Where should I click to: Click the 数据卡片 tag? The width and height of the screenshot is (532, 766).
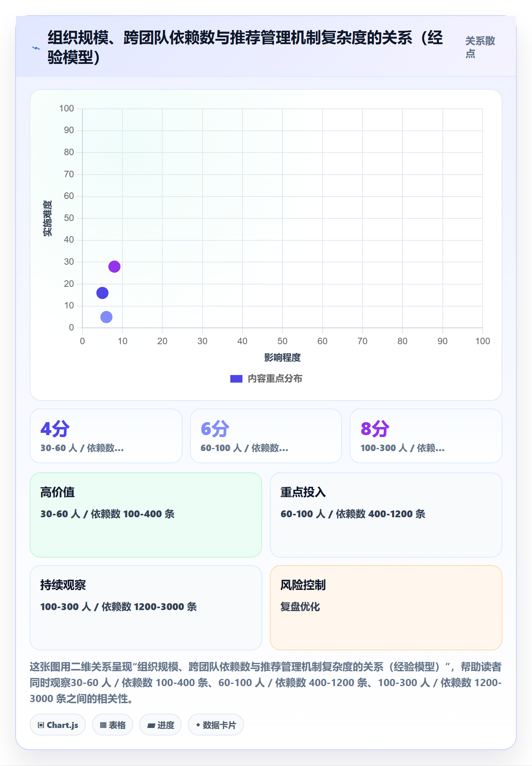point(216,725)
